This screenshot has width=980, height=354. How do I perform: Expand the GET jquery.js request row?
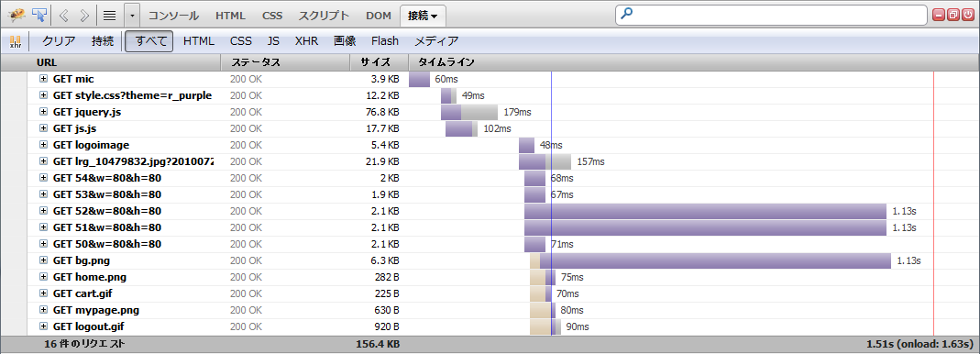pos(44,112)
